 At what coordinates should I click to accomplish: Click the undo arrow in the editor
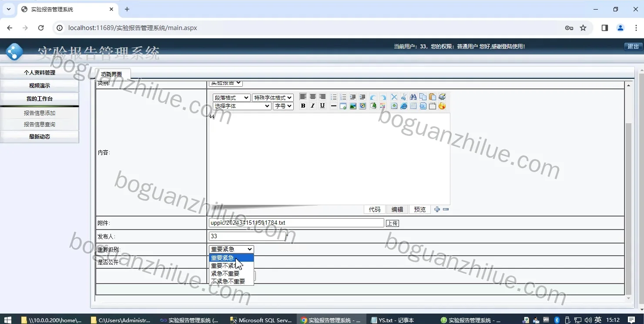[373, 97]
